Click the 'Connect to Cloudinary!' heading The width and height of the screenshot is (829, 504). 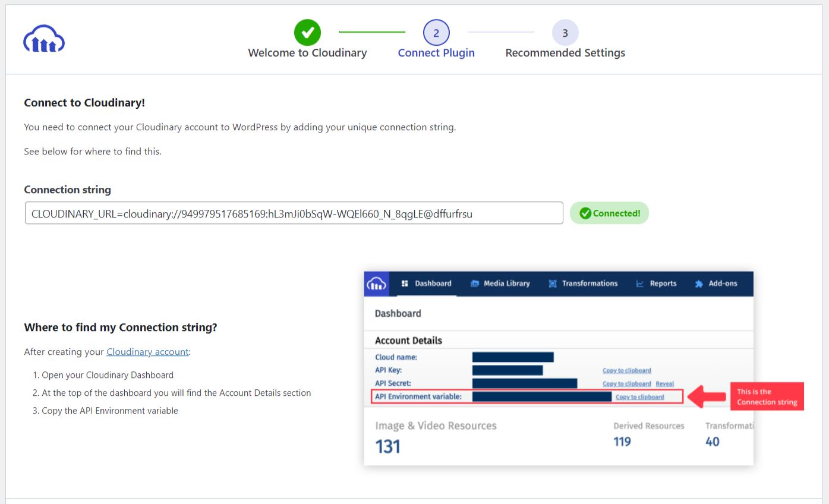coord(84,103)
